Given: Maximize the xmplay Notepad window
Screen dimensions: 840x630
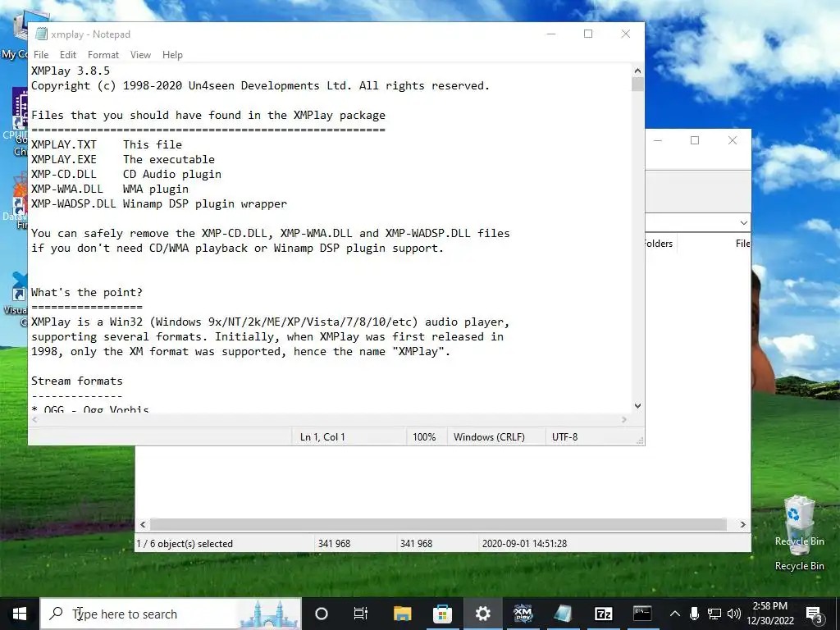Looking at the screenshot, I should tap(588, 34).
